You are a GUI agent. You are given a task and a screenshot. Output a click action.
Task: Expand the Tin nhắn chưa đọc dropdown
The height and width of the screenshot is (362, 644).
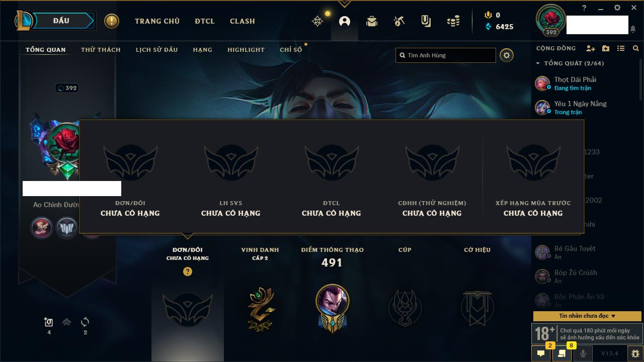click(587, 316)
